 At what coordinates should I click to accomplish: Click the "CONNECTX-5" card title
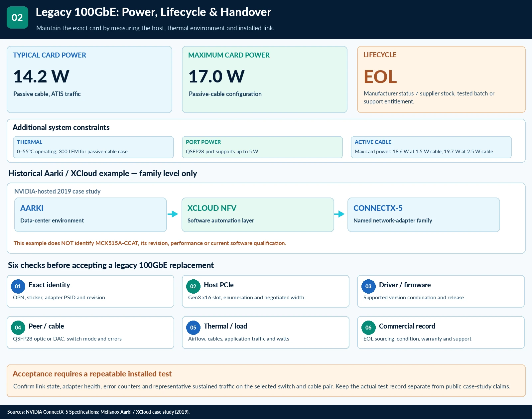tap(378, 208)
